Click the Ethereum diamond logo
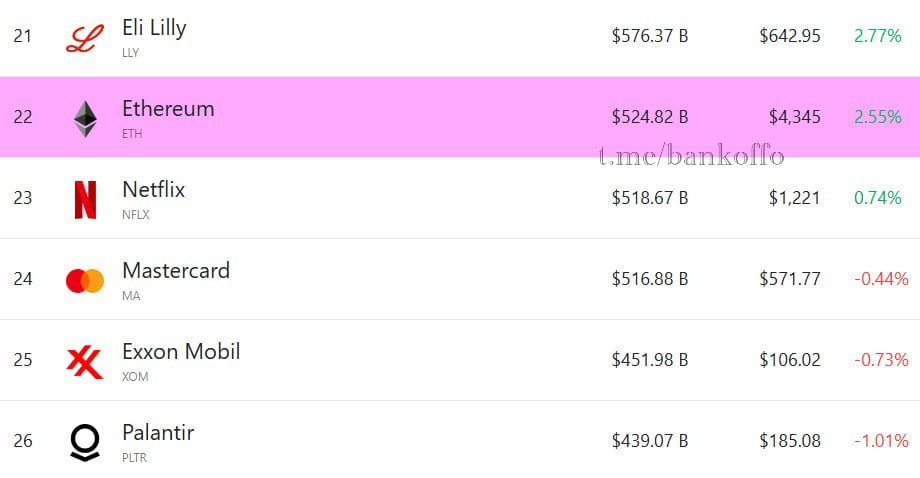The width and height of the screenshot is (920, 478). pos(85,119)
